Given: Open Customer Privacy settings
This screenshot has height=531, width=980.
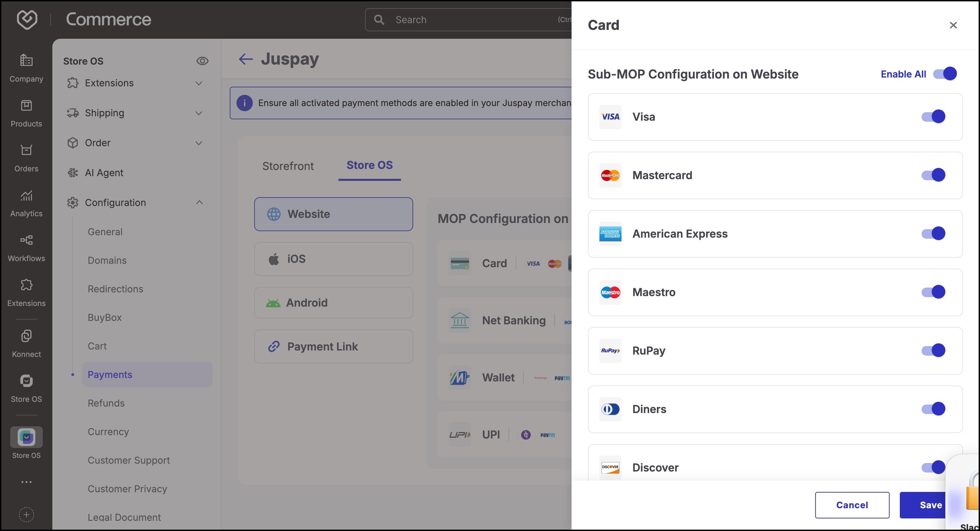Looking at the screenshot, I should coord(127,489).
